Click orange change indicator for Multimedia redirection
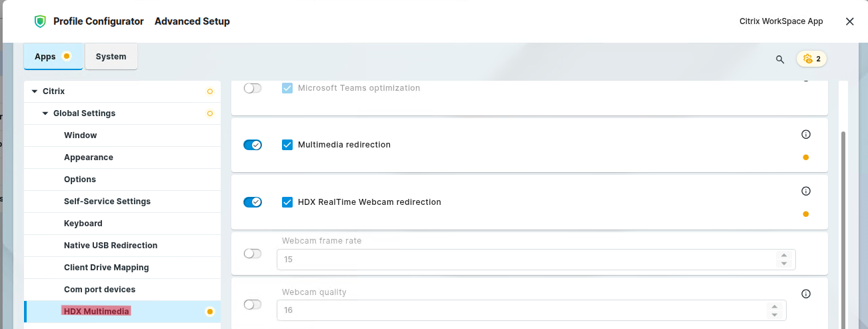 (x=805, y=157)
